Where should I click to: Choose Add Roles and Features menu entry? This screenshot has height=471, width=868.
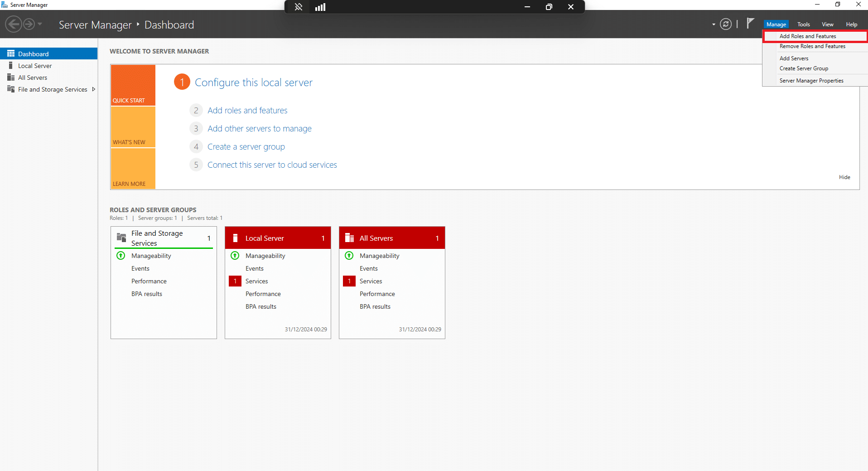click(x=815, y=36)
